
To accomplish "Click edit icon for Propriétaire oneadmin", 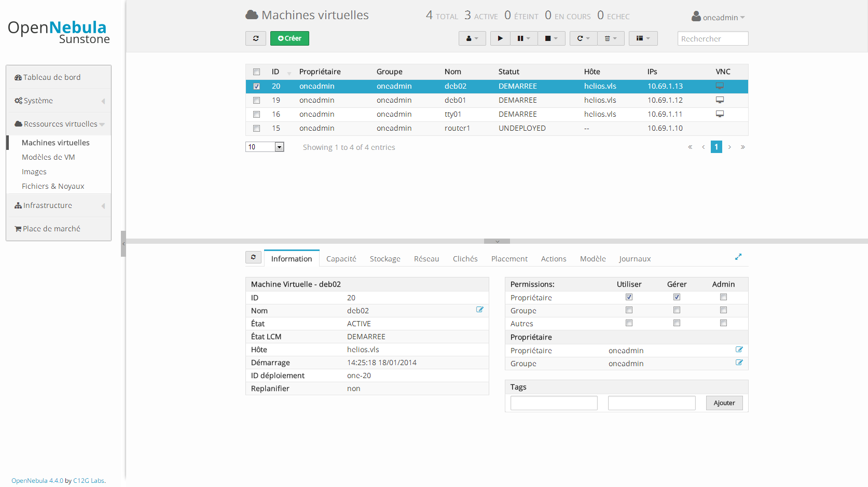I will click(739, 350).
